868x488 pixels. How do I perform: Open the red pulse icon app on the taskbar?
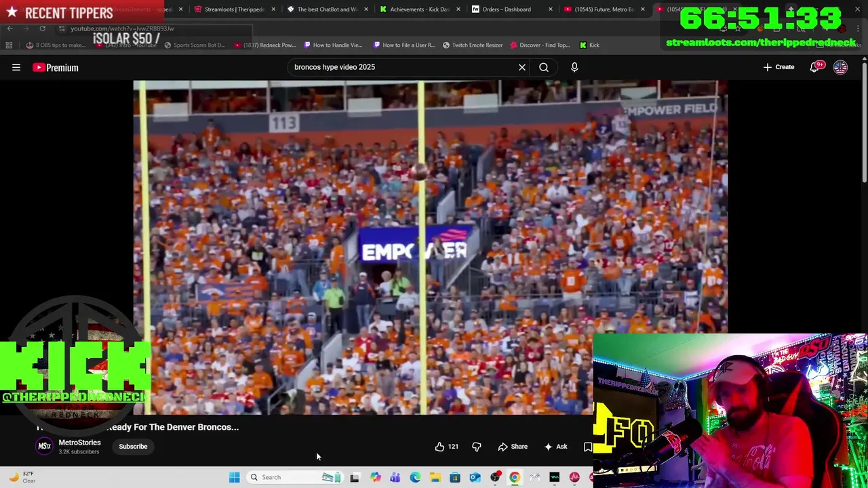tap(574, 477)
